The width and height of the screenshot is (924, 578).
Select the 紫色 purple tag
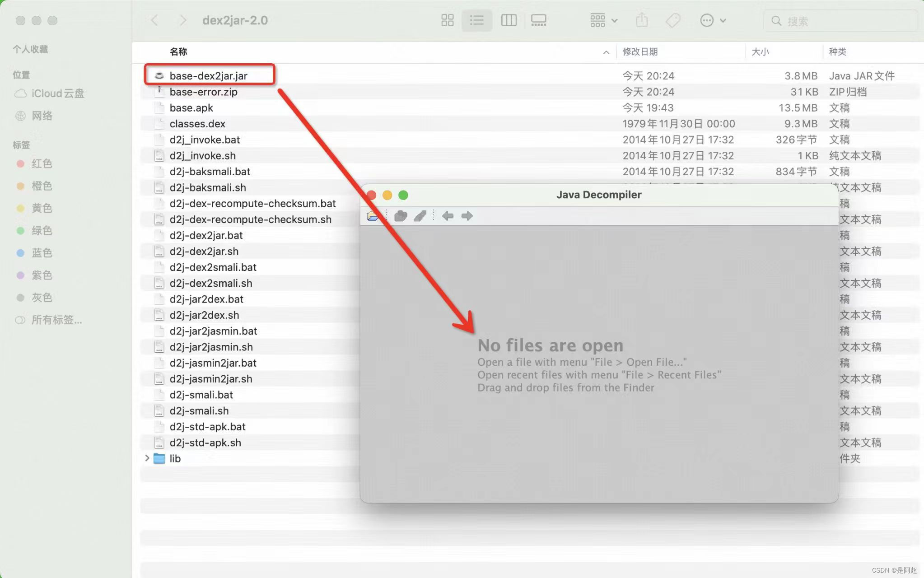tap(34, 275)
